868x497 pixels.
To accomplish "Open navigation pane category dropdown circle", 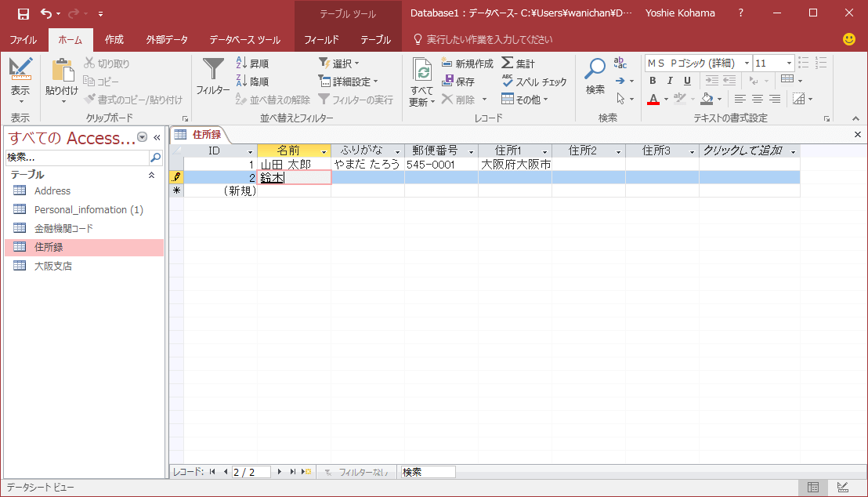I will click(143, 137).
